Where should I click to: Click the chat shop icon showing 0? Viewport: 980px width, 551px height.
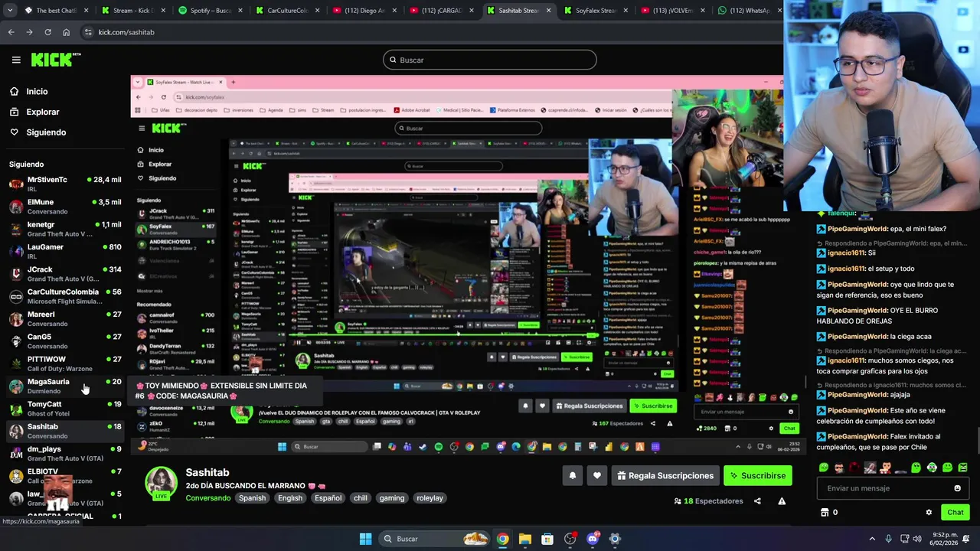point(829,513)
